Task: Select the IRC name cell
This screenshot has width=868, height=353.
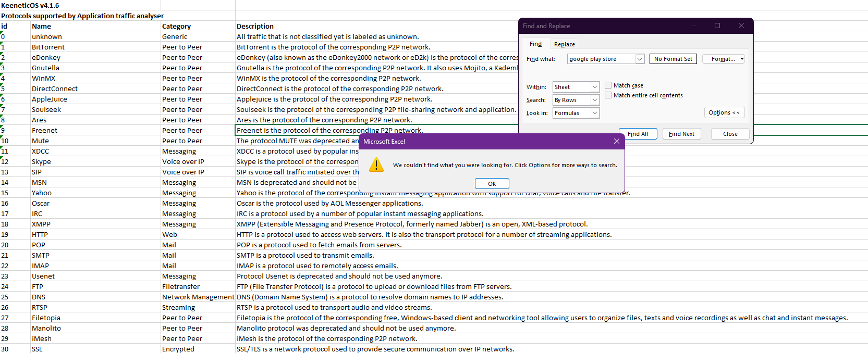Action: 95,213
